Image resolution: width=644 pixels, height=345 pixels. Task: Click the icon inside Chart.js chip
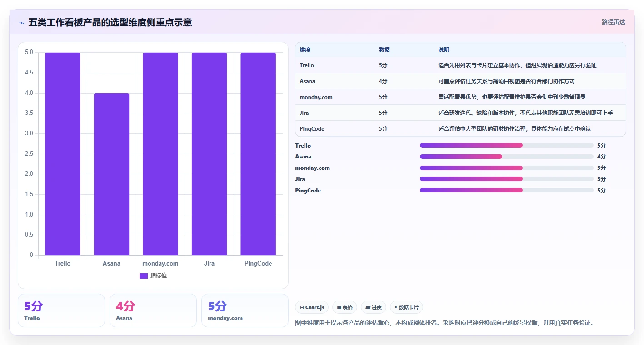coord(302,308)
